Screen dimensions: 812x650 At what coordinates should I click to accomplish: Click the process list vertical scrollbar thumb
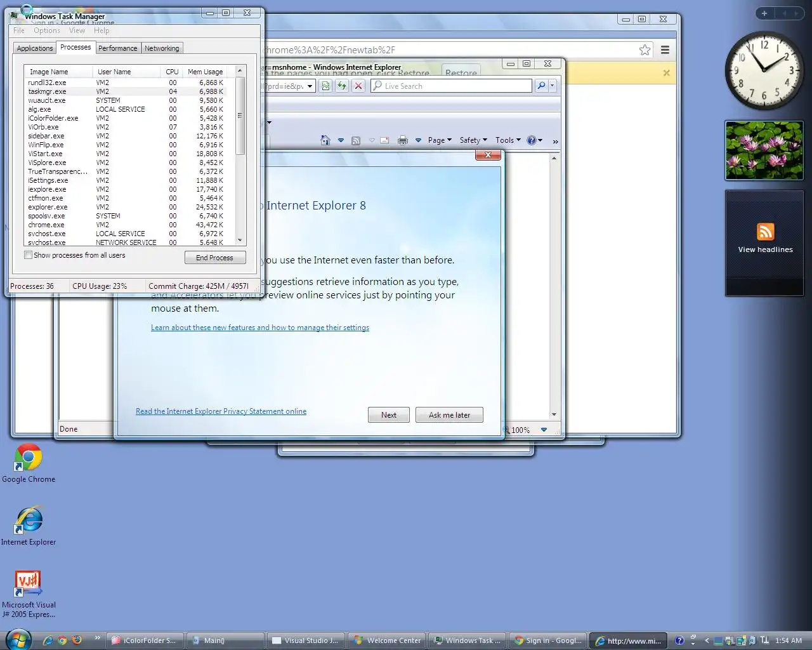click(240, 116)
